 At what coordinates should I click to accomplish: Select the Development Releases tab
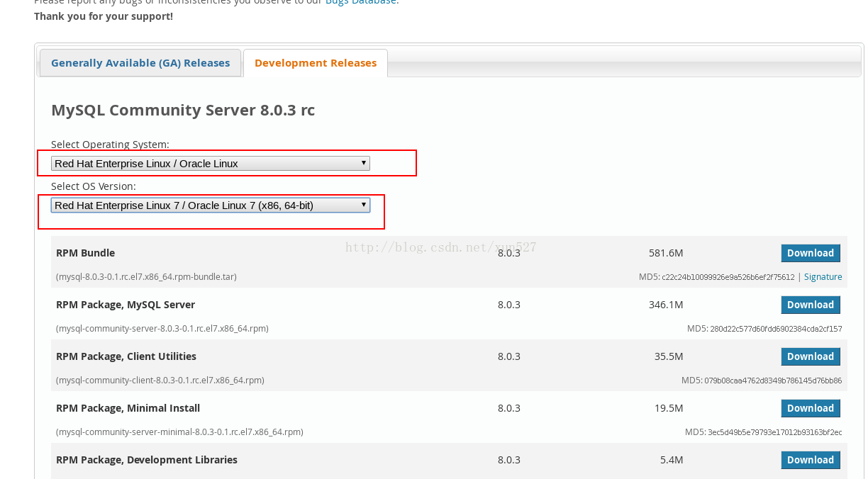tap(316, 63)
